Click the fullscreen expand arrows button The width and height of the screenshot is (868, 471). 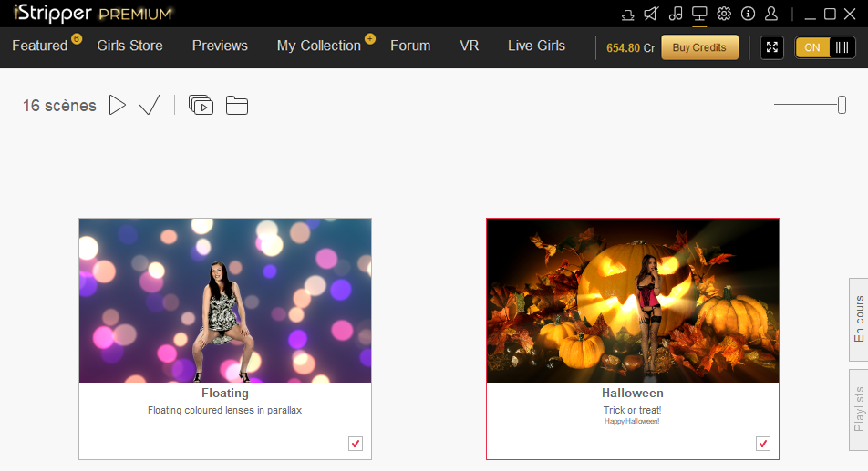(771, 47)
